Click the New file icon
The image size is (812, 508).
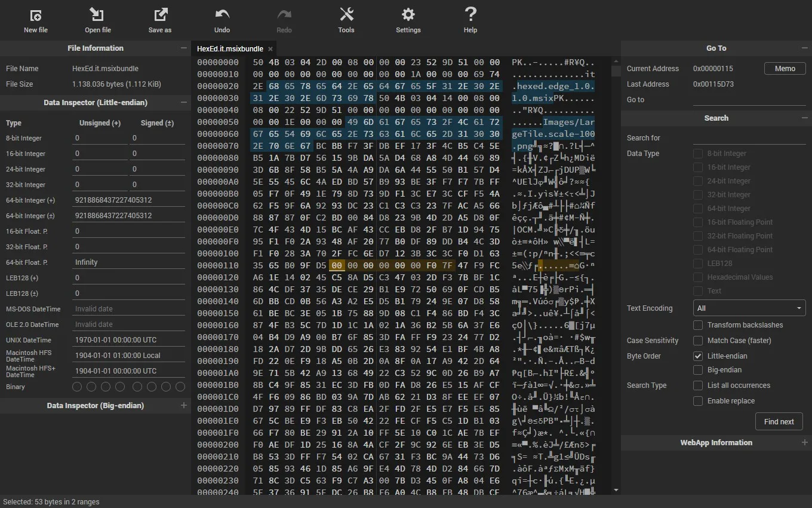coord(36,15)
